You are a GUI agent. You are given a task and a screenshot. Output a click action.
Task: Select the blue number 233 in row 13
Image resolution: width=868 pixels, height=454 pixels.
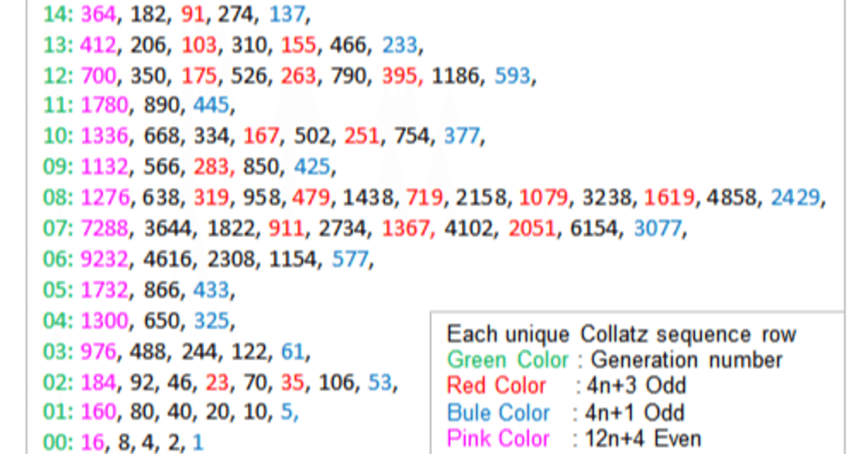point(399,44)
